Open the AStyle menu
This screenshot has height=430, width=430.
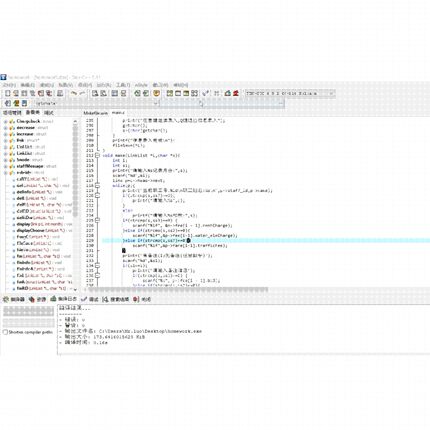pyautogui.click(x=141, y=85)
